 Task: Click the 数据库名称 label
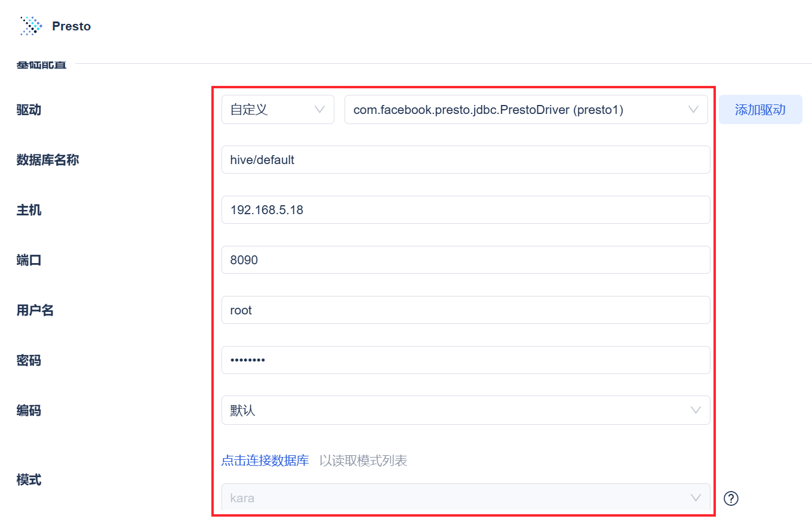tap(48, 160)
